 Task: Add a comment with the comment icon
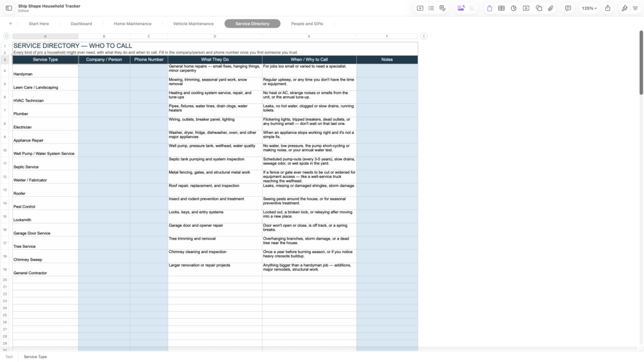tap(568, 8)
